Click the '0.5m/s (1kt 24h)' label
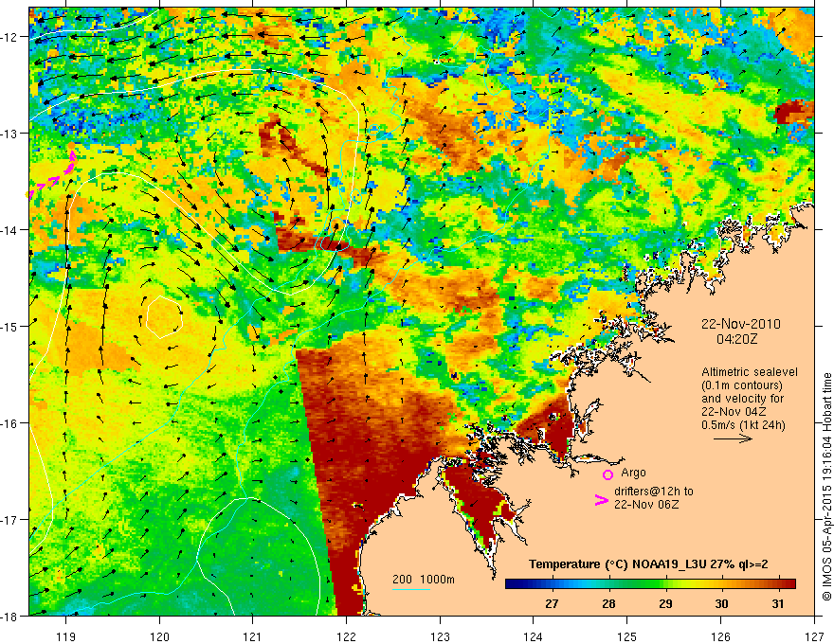 point(744,425)
